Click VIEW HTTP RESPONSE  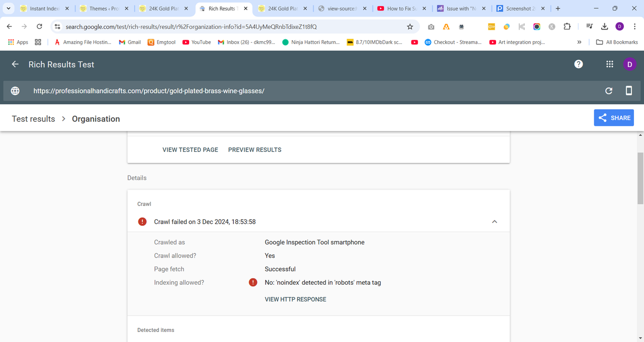(295, 299)
